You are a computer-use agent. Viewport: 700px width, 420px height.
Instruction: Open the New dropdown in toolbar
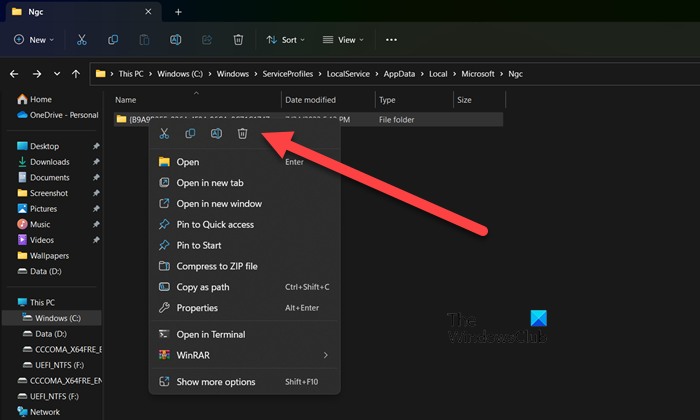tap(34, 40)
